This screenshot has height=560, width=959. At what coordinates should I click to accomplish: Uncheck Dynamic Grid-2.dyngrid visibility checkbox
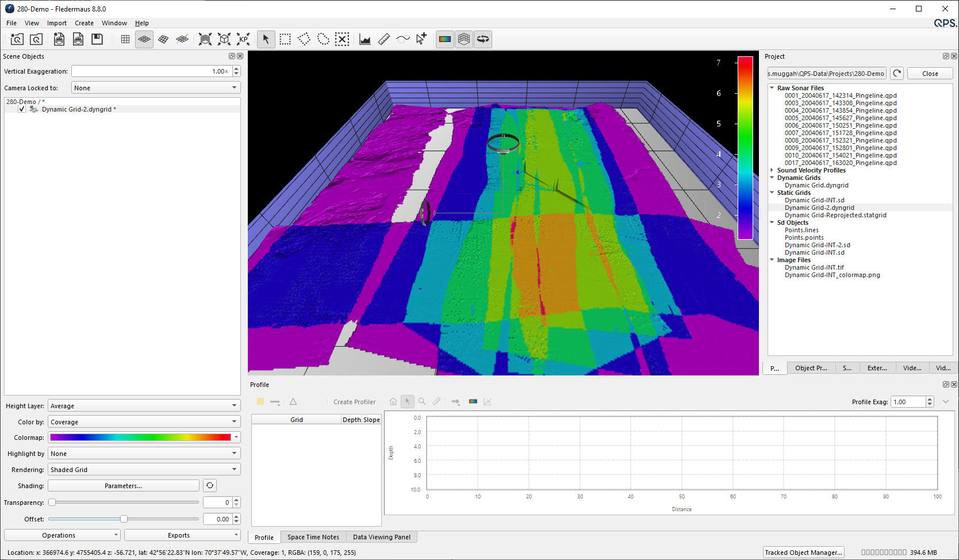coord(22,109)
